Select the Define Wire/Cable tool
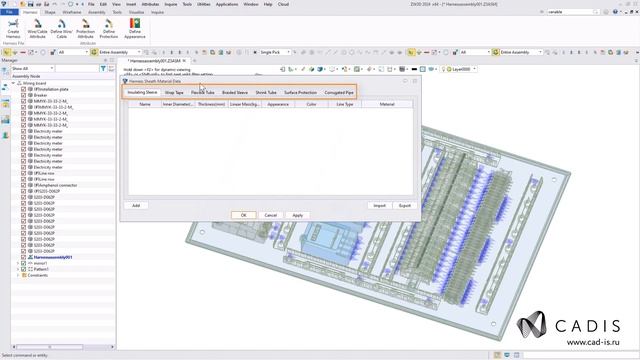The height and width of the screenshot is (360, 640). [61, 29]
